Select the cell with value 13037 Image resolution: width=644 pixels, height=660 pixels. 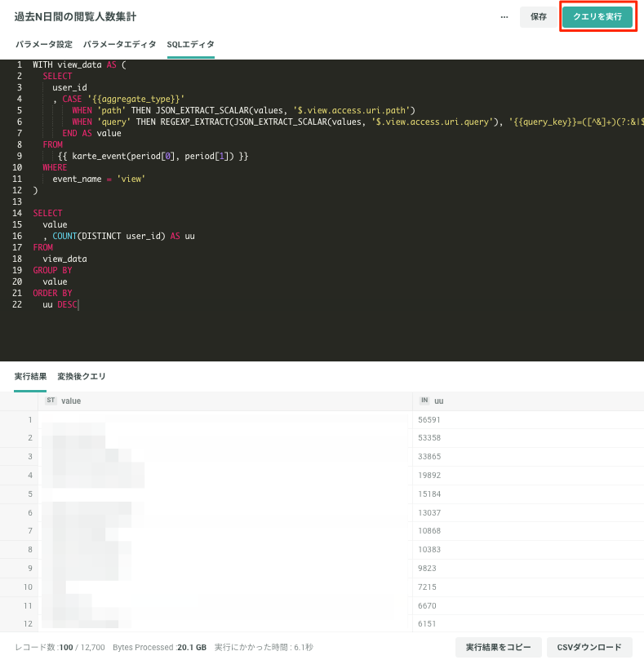click(x=528, y=512)
